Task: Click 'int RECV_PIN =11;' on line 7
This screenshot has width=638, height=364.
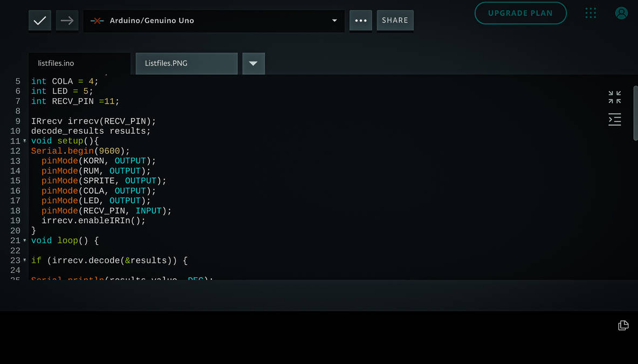Action: tap(76, 101)
